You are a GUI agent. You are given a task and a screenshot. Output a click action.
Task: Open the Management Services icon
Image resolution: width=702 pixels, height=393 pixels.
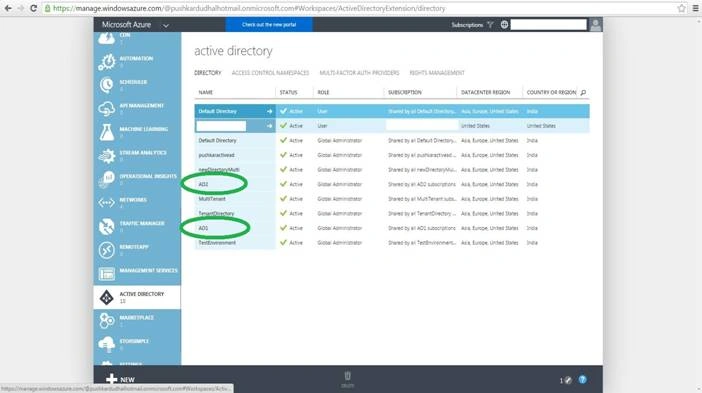click(107, 273)
